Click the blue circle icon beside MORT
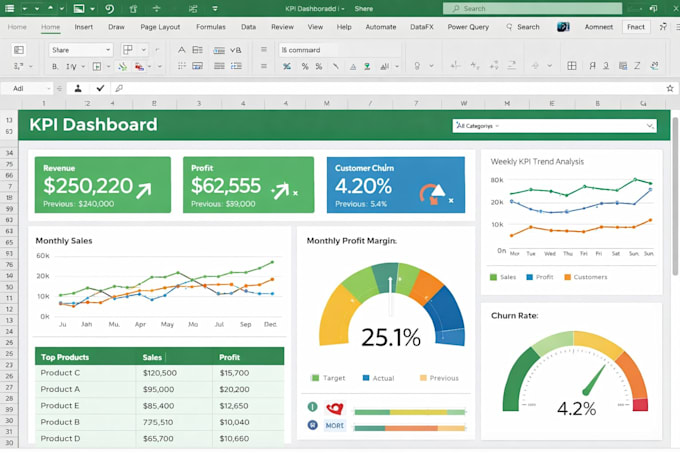The height and width of the screenshot is (453, 680). pos(313,425)
